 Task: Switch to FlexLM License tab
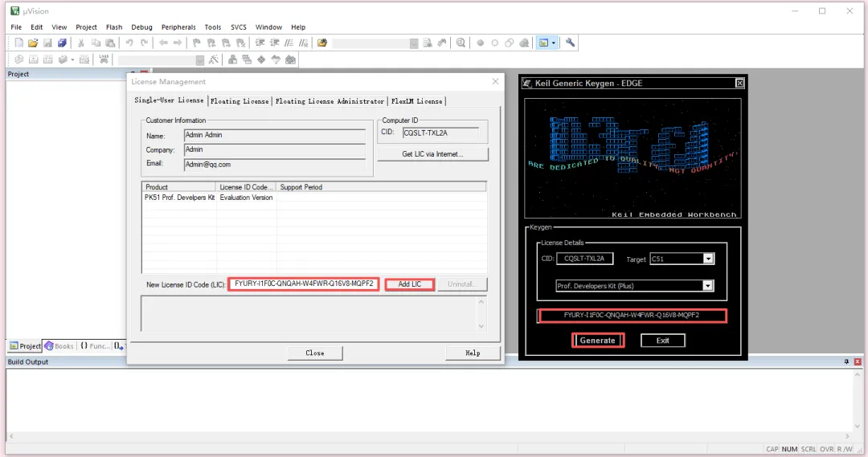pos(417,101)
